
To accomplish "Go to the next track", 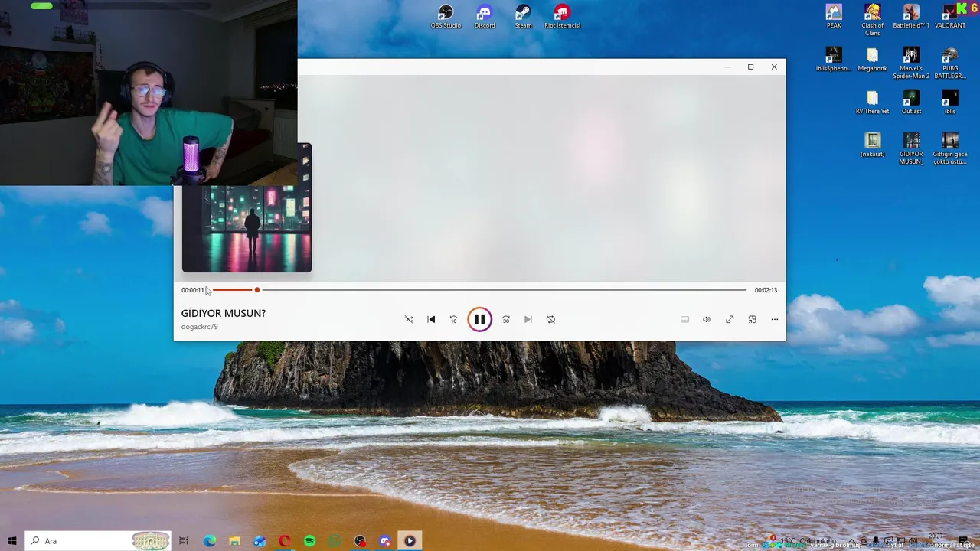I will click(528, 319).
